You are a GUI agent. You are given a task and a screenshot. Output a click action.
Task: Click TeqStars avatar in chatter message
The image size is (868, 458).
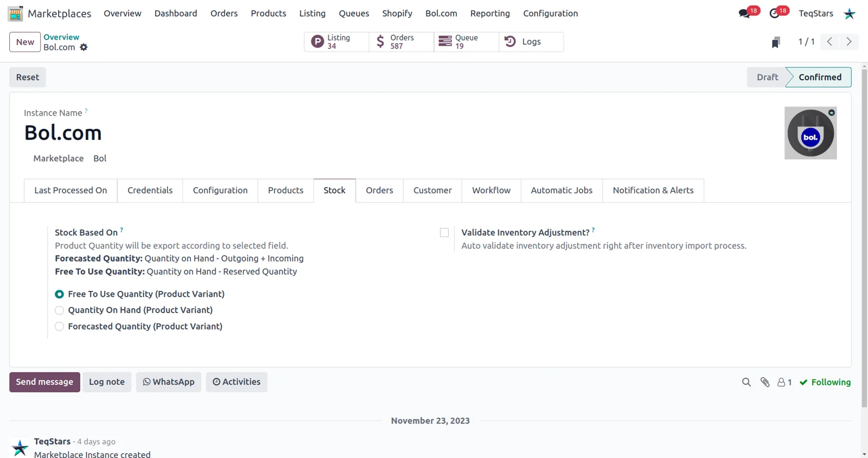pos(20,447)
